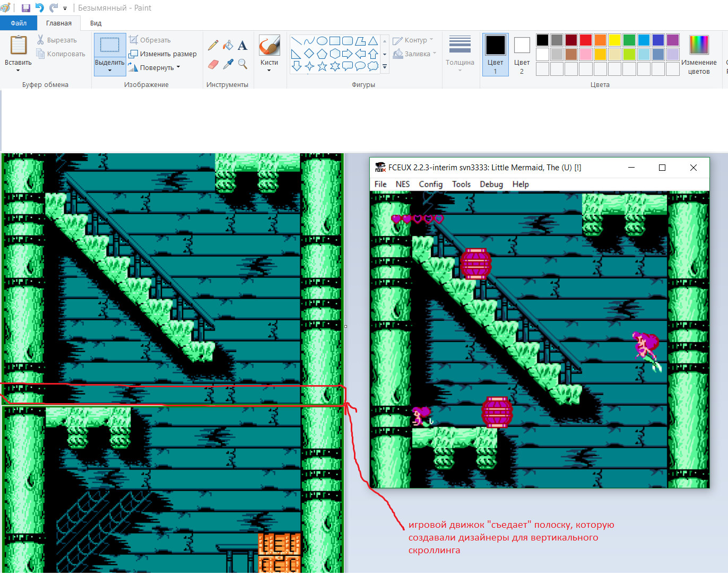Open the Файл tab in Paint

[x=19, y=23]
